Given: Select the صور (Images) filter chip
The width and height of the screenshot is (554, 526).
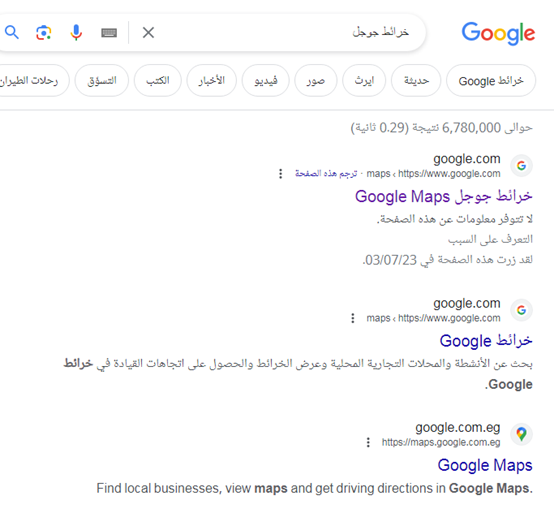Looking at the screenshot, I should pos(316,81).
